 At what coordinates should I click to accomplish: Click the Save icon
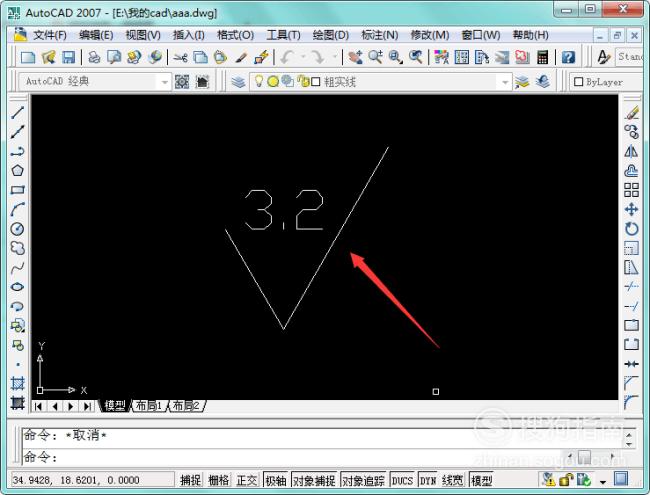point(68,57)
